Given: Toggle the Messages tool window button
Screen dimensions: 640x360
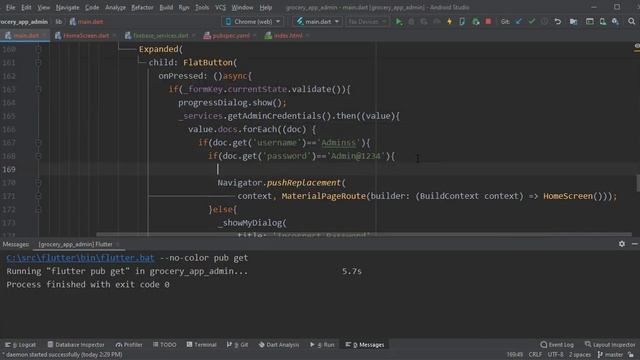Looking at the screenshot, I should [364, 345].
